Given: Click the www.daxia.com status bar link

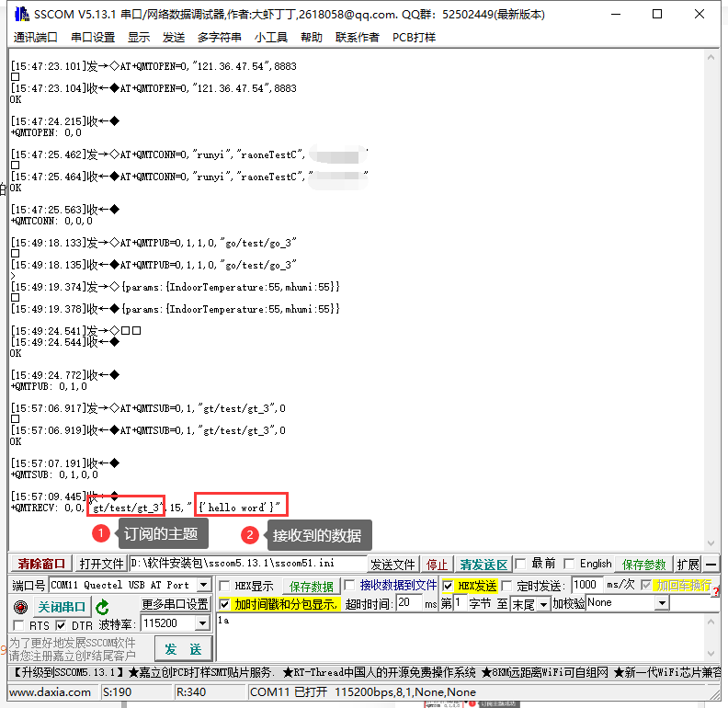Looking at the screenshot, I should pyautogui.click(x=51, y=692).
